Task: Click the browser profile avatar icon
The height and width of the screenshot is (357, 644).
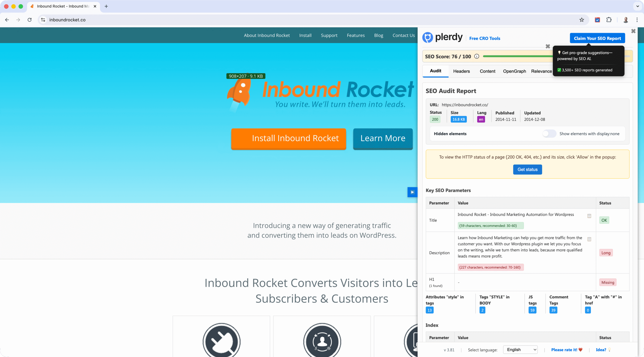Action: [x=626, y=20]
